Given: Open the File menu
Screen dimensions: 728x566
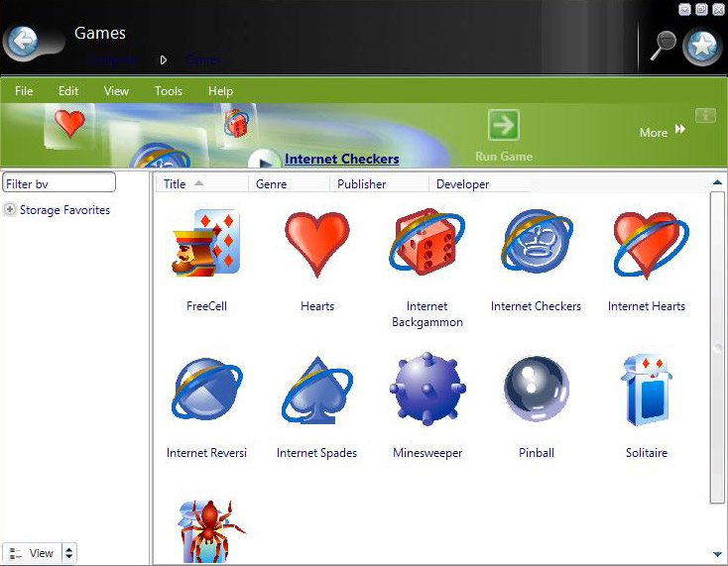Looking at the screenshot, I should point(24,91).
